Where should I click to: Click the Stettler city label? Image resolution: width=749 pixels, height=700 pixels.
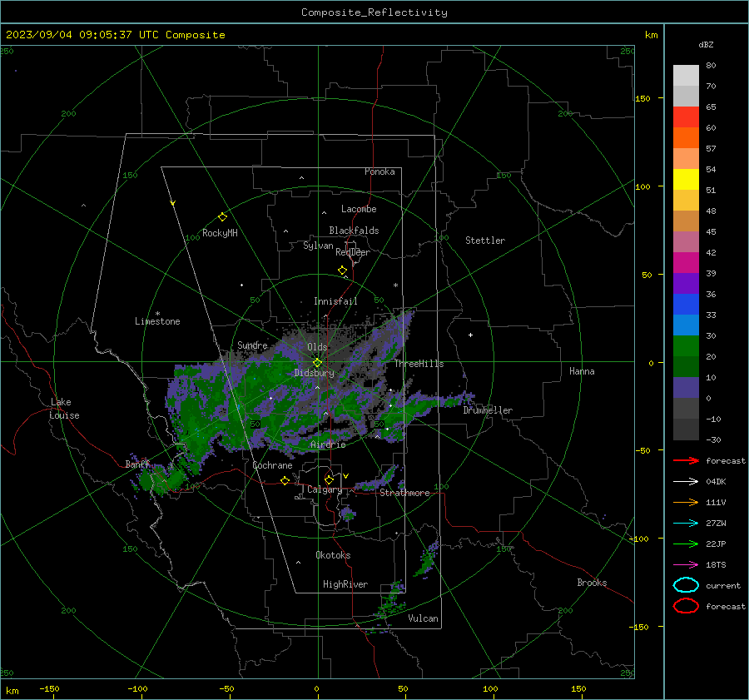485,241
